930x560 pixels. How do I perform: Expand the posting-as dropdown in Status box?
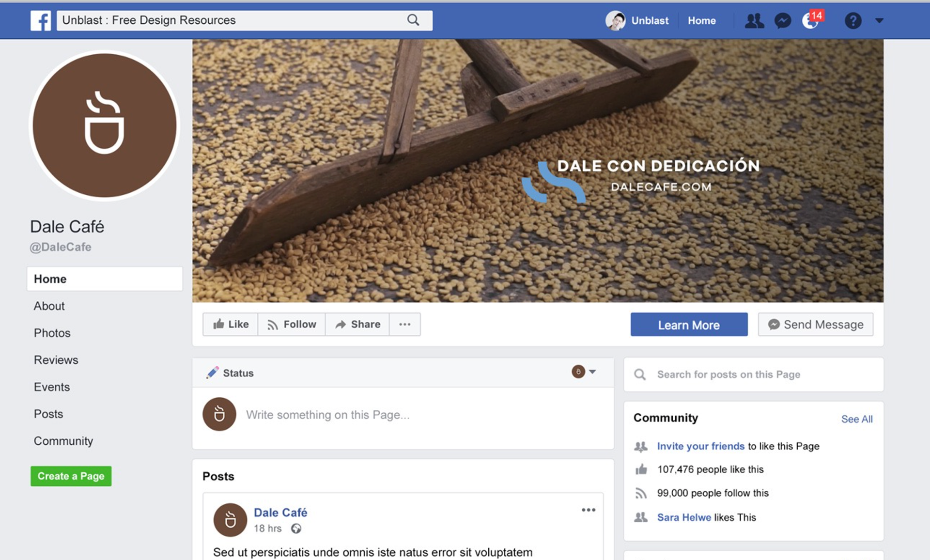584,372
